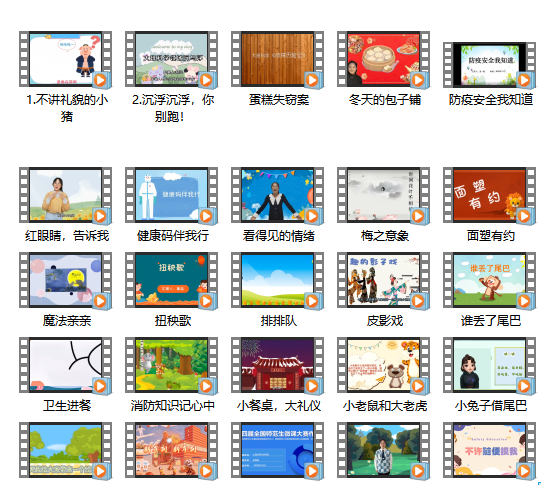This screenshot has width=541, height=485.
Task: Click the file name label 卫生进餐
Action: tap(67, 406)
